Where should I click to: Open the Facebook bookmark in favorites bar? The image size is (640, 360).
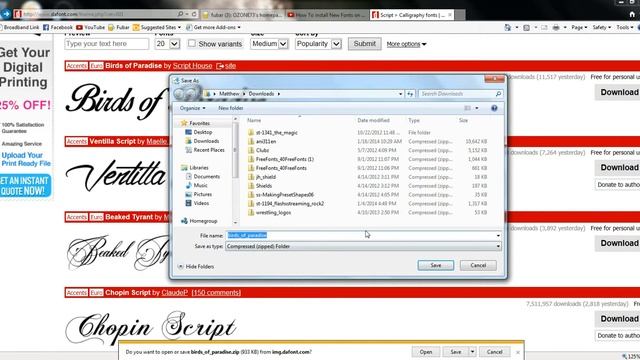pos(58,27)
